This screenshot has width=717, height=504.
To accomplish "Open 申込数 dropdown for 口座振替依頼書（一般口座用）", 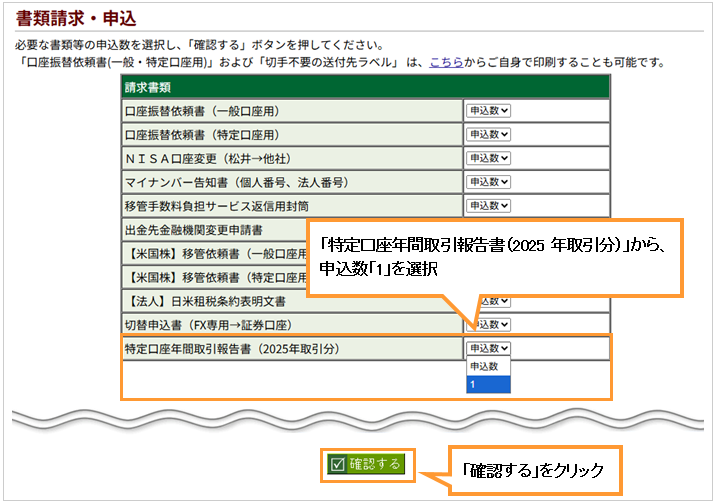I will (x=488, y=110).
